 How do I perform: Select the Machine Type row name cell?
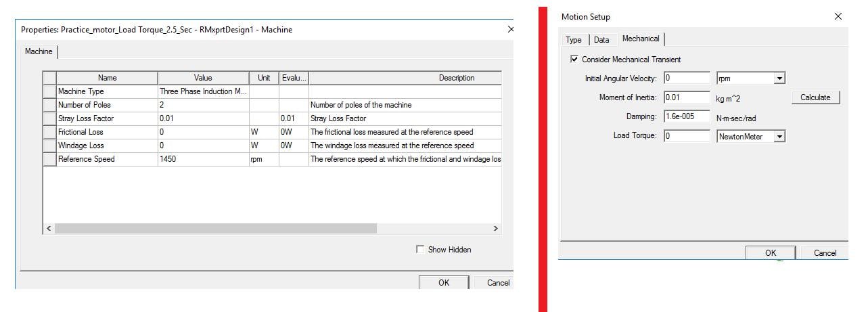click(107, 91)
